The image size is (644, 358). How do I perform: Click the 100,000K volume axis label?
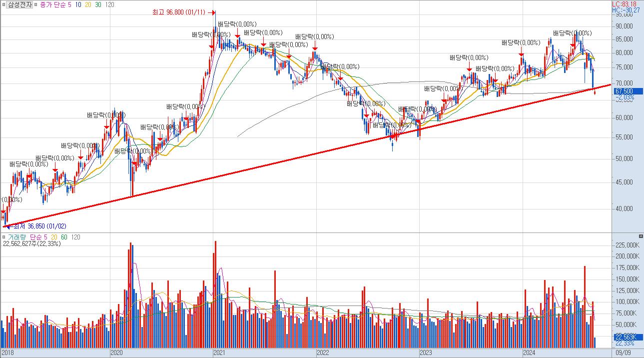[628, 301]
